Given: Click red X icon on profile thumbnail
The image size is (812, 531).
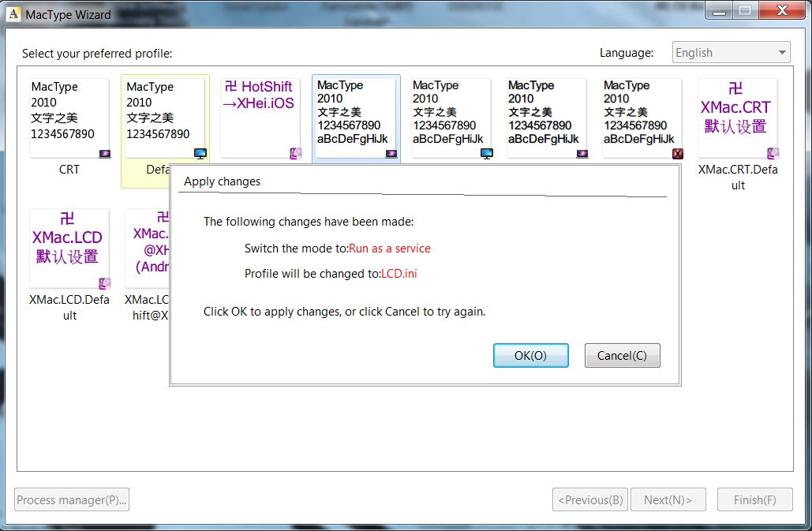Looking at the screenshot, I should click(677, 154).
